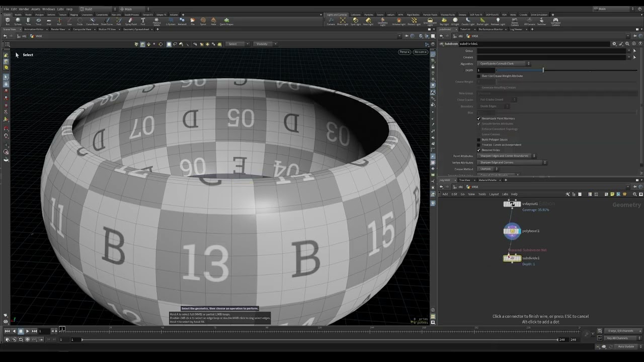Click the Environment Light shelf icon
The image size is (644, 362).
coord(430,22)
